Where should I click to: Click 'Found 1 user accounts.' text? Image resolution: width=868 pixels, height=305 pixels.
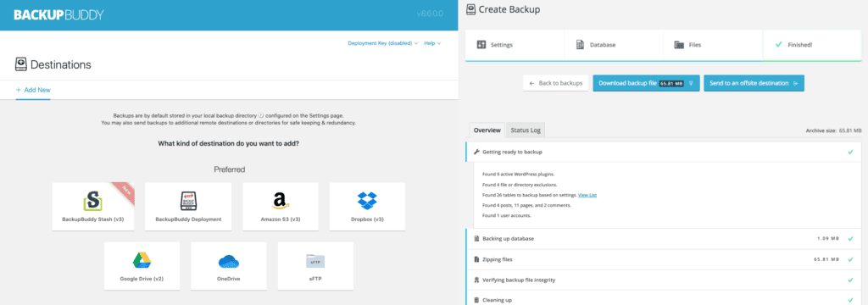507,216
